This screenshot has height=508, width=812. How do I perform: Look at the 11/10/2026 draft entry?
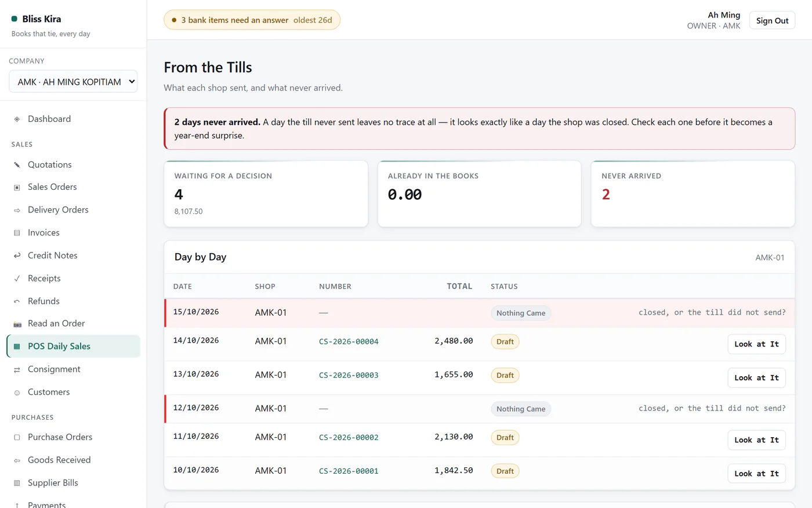coord(757,440)
